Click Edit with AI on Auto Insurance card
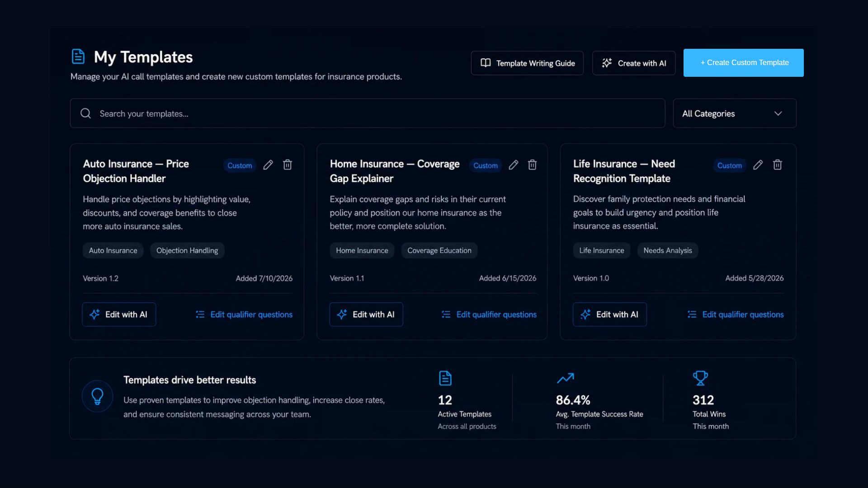 (x=119, y=314)
